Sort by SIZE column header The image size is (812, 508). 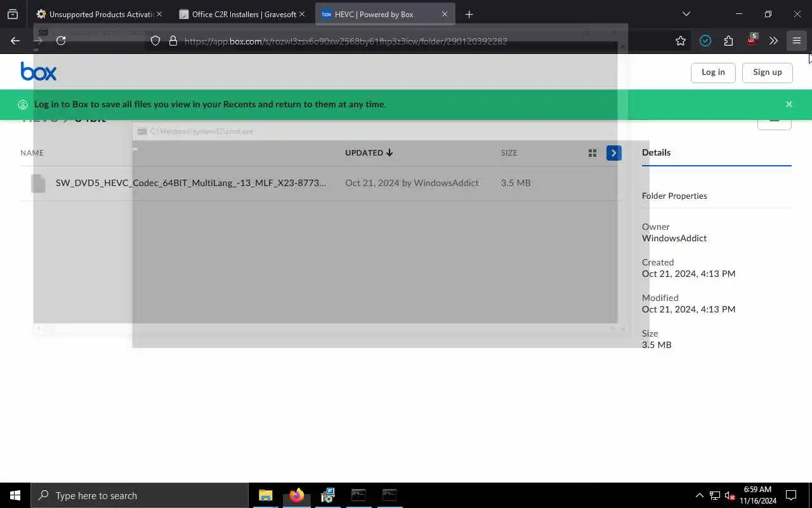pos(509,153)
